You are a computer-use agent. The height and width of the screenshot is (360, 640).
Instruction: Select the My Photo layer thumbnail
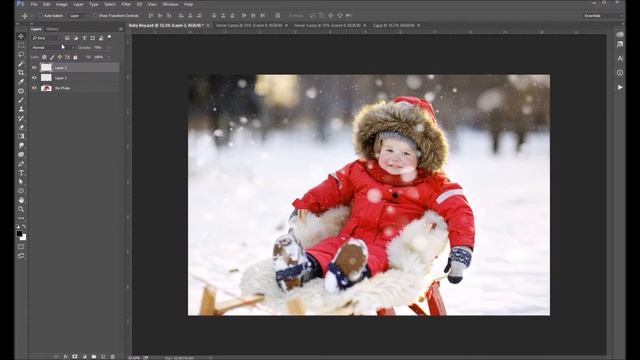pyautogui.click(x=46, y=88)
